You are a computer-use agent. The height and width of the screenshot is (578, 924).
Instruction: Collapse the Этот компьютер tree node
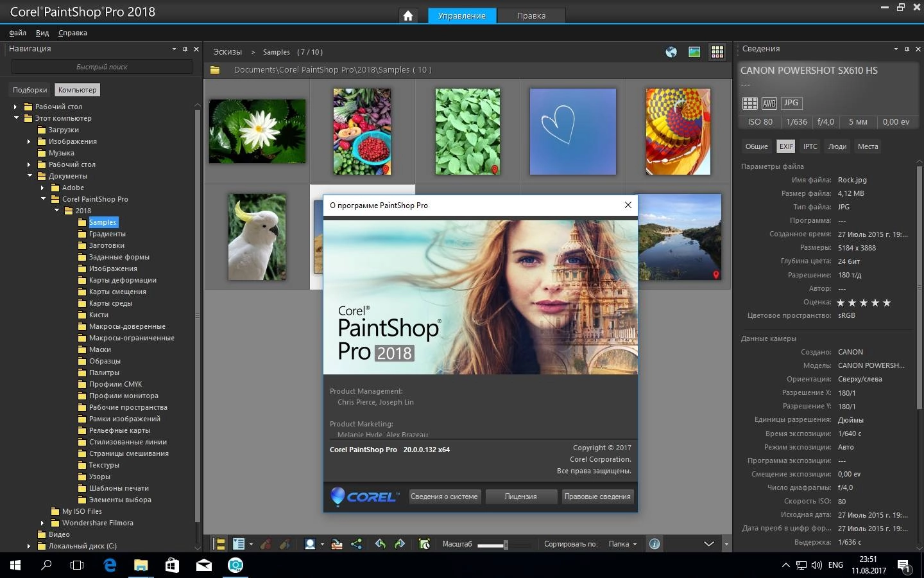coord(15,118)
